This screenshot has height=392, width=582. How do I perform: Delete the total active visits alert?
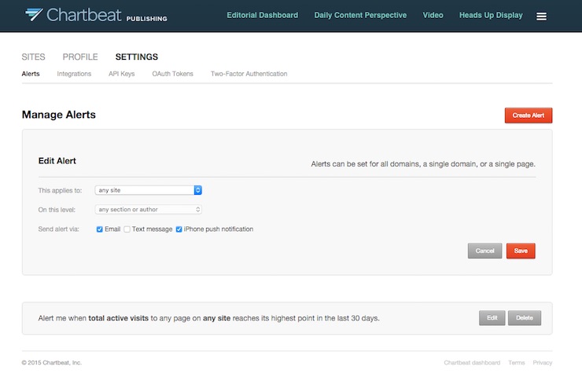tap(525, 318)
